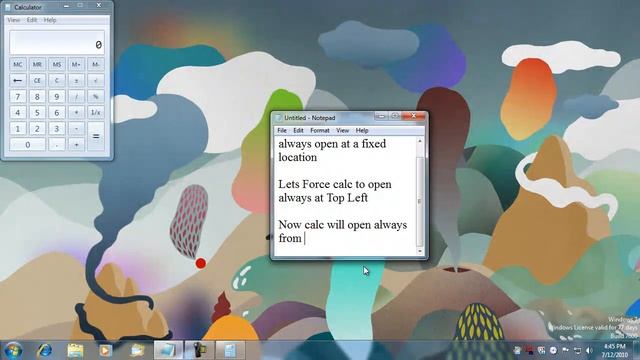Screen dimensions: 640x360
Task: Click digit 9 on the Calculator
Action: tap(57, 97)
